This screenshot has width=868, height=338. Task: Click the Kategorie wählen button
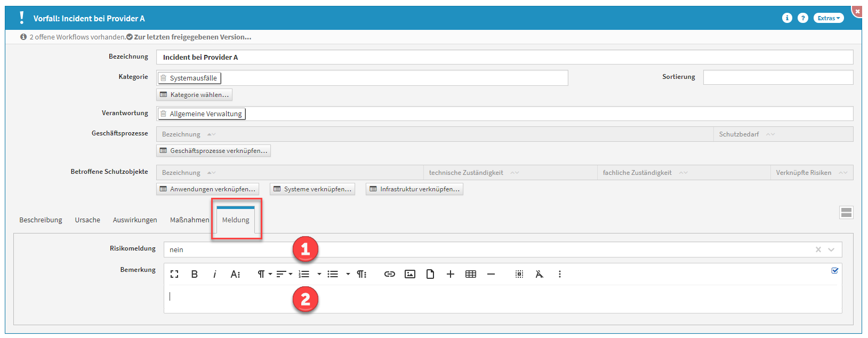coord(195,95)
